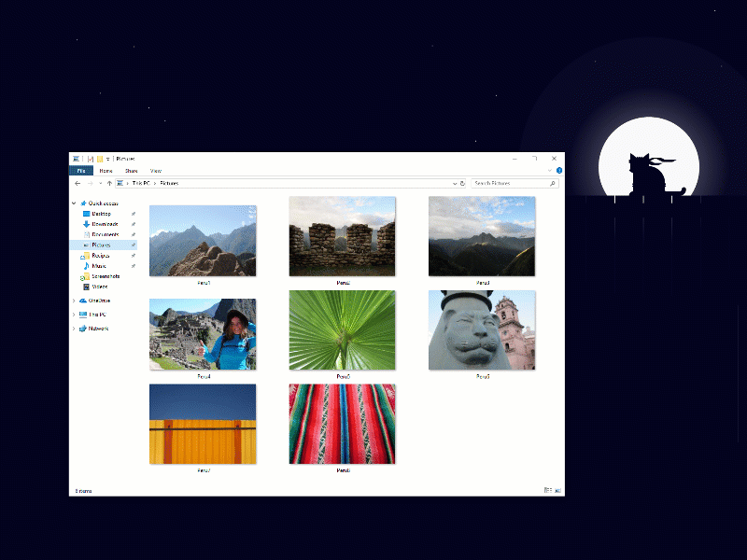Expand the This PC tree entry
The height and width of the screenshot is (560, 747).
[x=74, y=315]
